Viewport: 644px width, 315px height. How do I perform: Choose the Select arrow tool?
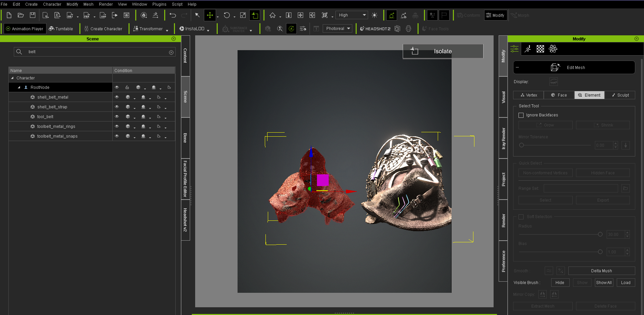pos(198,15)
